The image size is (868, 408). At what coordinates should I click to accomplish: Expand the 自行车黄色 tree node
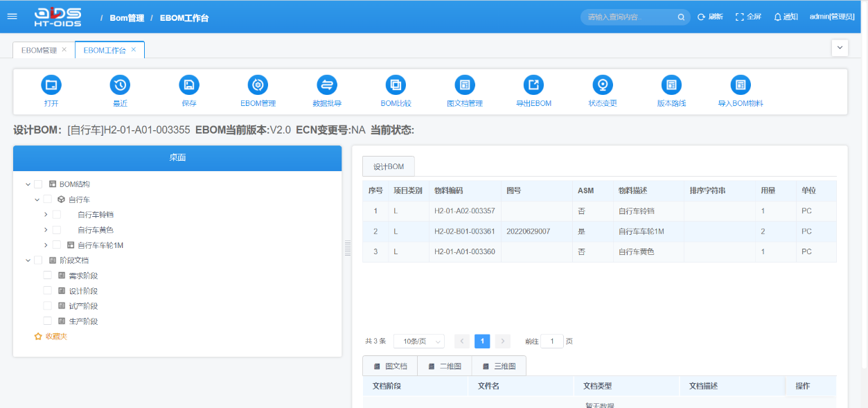[x=46, y=230]
